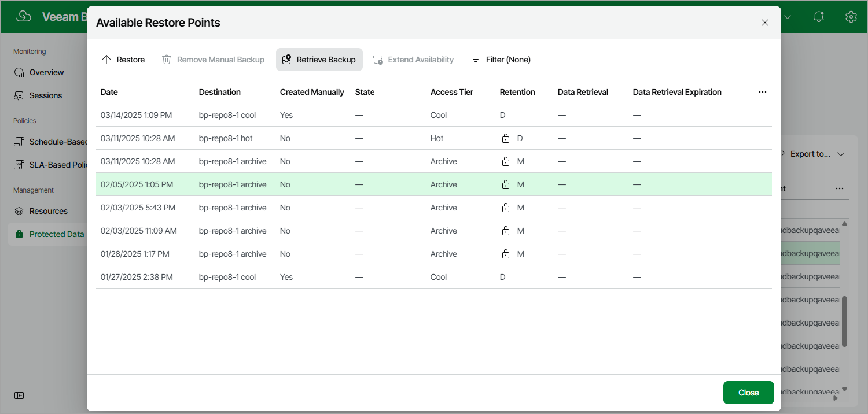Select the 02/03/2025 5:43 PM restore point
Viewport: 868px width, 414px height.
[434, 208]
